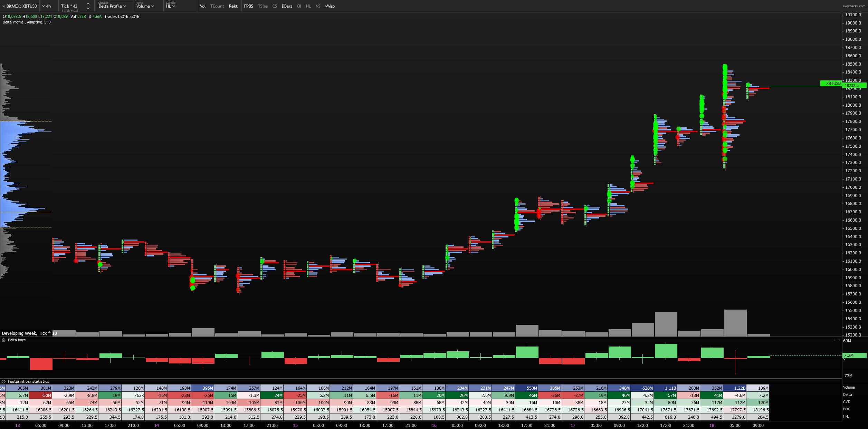Activate the FPBS overlay
The width and height of the screenshot is (868, 429).
248,6
